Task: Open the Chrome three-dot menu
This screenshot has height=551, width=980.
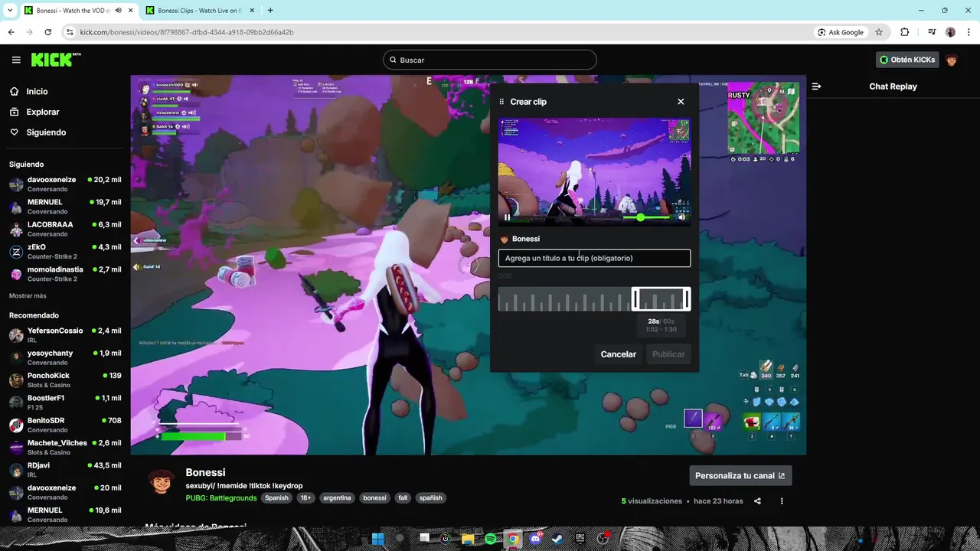Action: [969, 32]
